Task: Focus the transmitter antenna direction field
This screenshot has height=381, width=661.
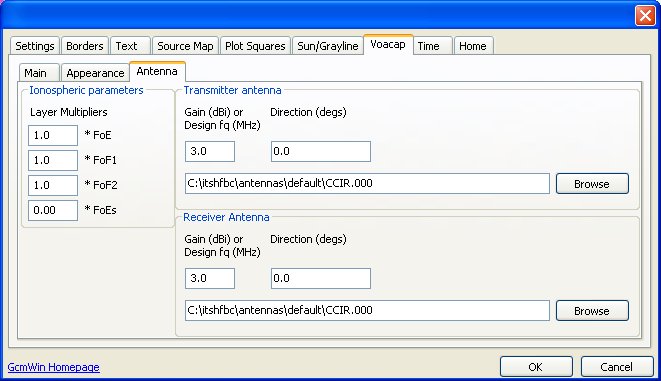Action: [321, 151]
